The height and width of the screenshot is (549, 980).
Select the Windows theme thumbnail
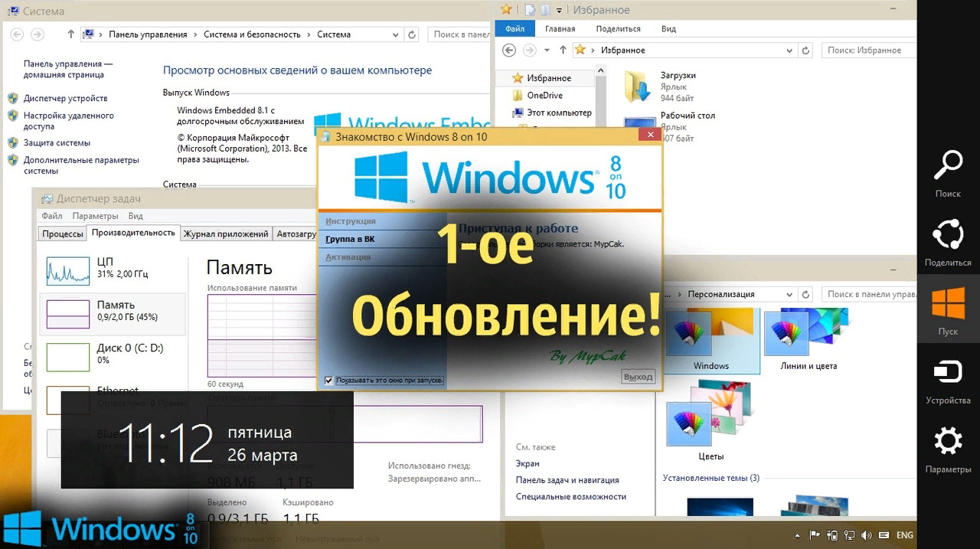711,340
